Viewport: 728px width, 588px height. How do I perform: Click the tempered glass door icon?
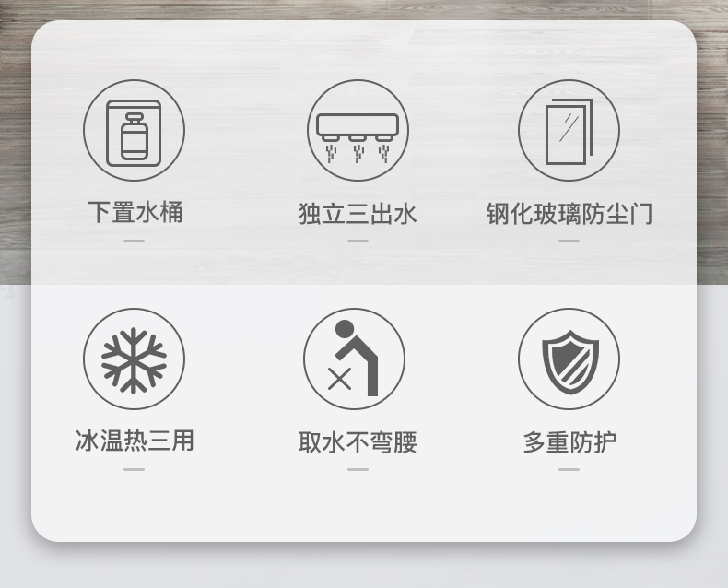pos(569,130)
